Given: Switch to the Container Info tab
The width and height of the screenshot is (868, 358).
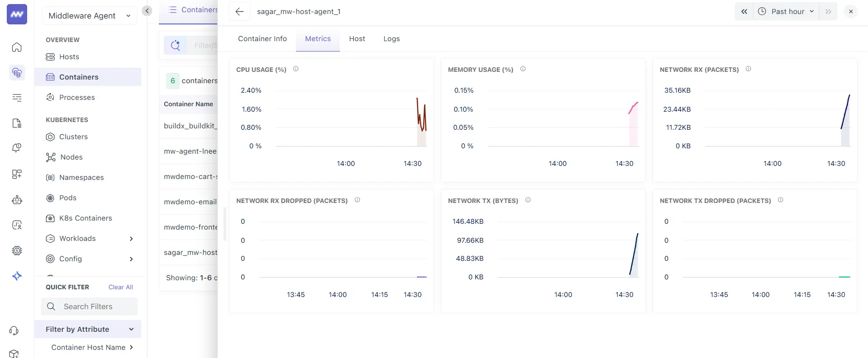Looking at the screenshot, I should [x=262, y=39].
